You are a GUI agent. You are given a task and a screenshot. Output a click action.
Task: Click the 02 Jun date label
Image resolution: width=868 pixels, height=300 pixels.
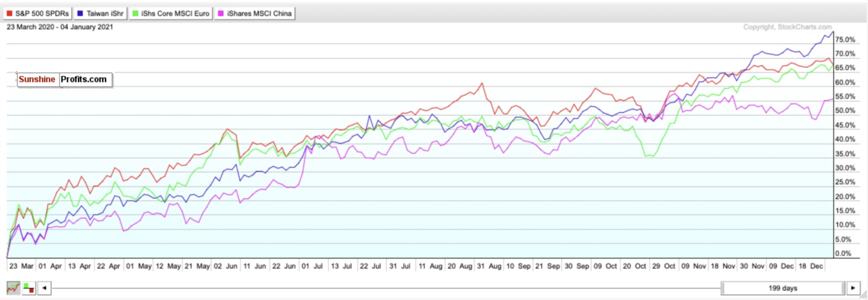(x=226, y=266)
